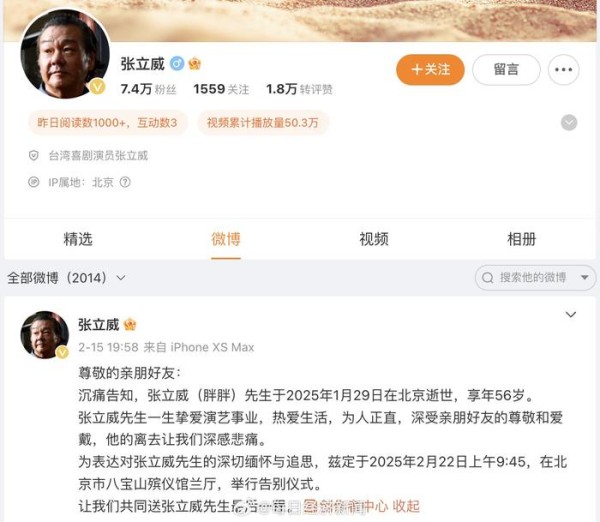Click the crown badge next to post author name
Image resolution: width=600 pixels, height=522 pixels.
(130, 325)
